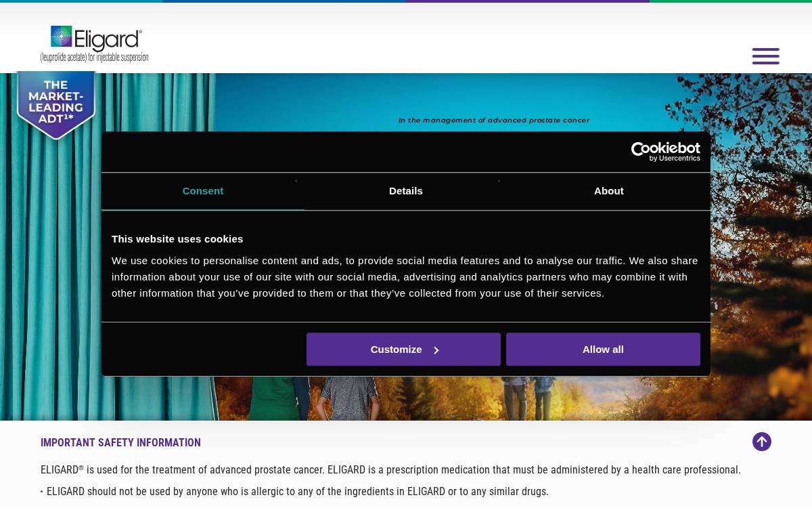Screen dimensions: 812x508
Task: Click the Important Safety Information heading
Action: point(120,442)
